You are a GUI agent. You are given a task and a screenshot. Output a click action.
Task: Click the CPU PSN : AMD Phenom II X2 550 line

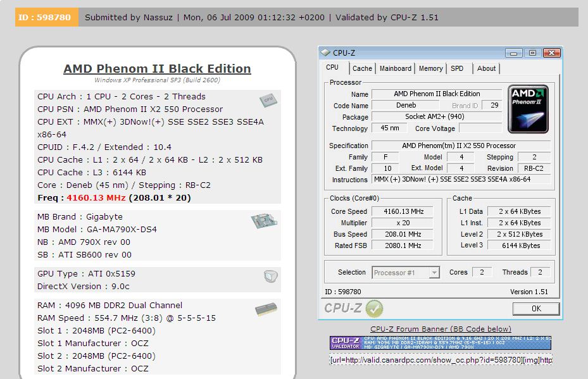tap(130, 109)
